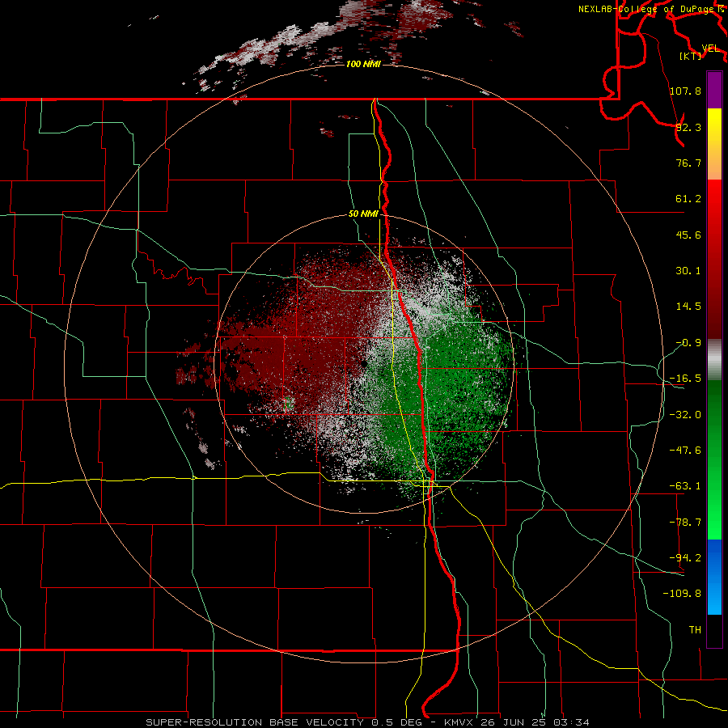Click the -94.2 legend value
Viewport: 728px width, 728px height.
(685, 557)
